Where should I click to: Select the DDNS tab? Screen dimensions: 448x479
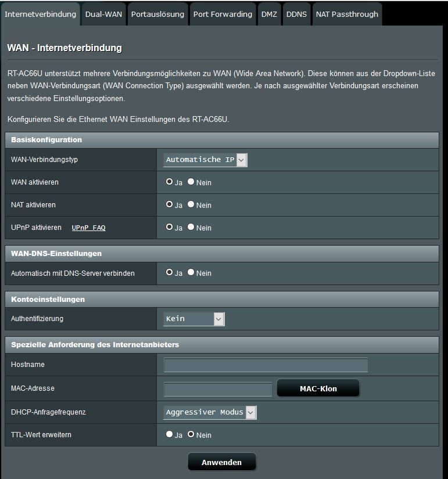tap(296, 15)
